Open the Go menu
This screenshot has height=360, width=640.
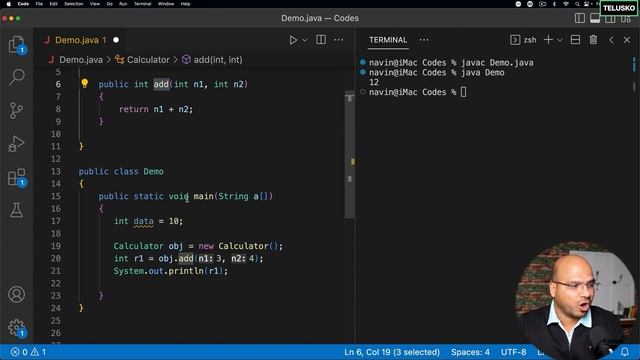tap(109, 4)
